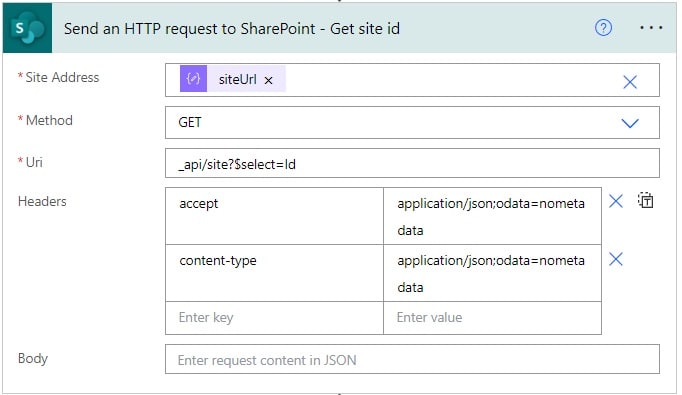682x395 pixels.
Task: Click the Body label
Action: pos(33,358)
